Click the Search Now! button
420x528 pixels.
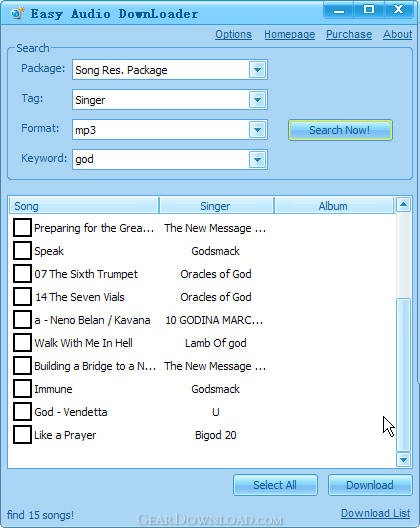pos(340,130)
